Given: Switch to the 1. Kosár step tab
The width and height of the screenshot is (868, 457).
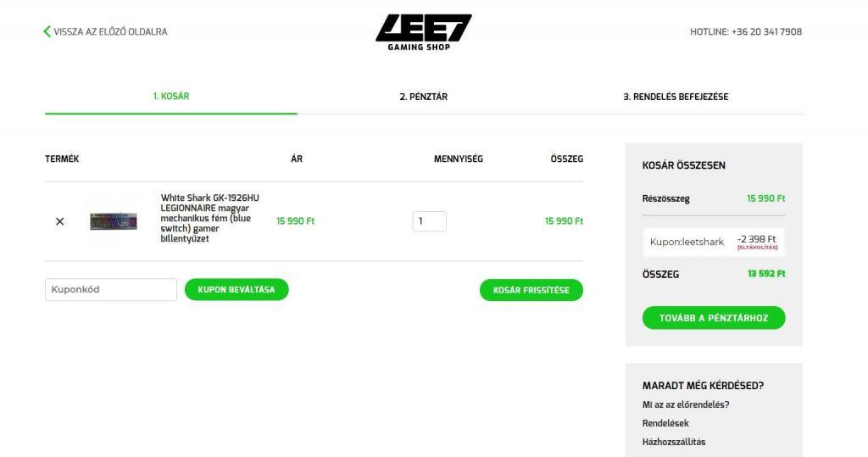Looking at the screenshot, I should (171, 97).
